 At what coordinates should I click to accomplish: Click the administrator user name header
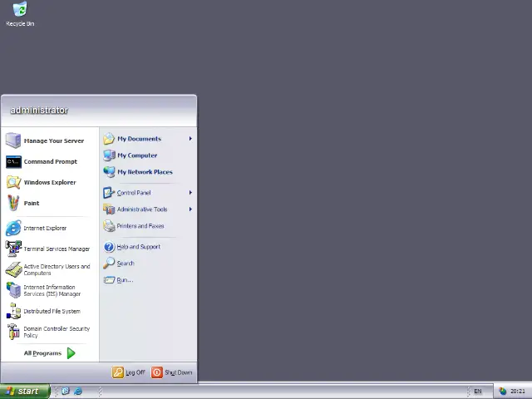[39, 111]
